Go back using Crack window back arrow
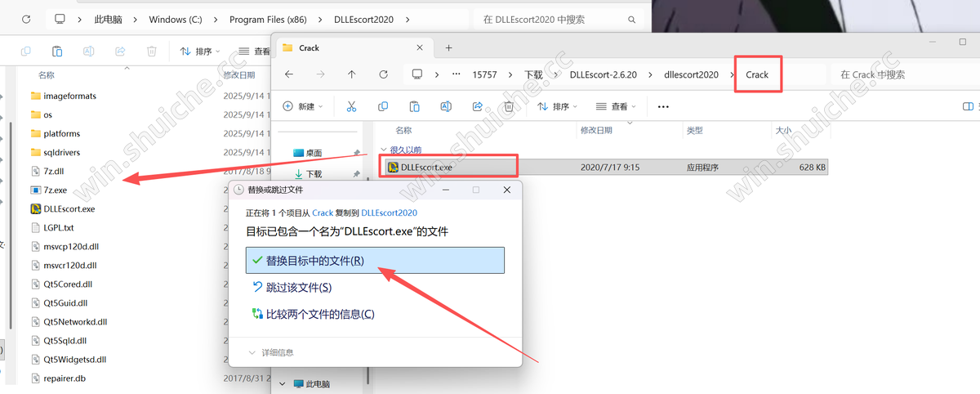 tap(288, 74)
